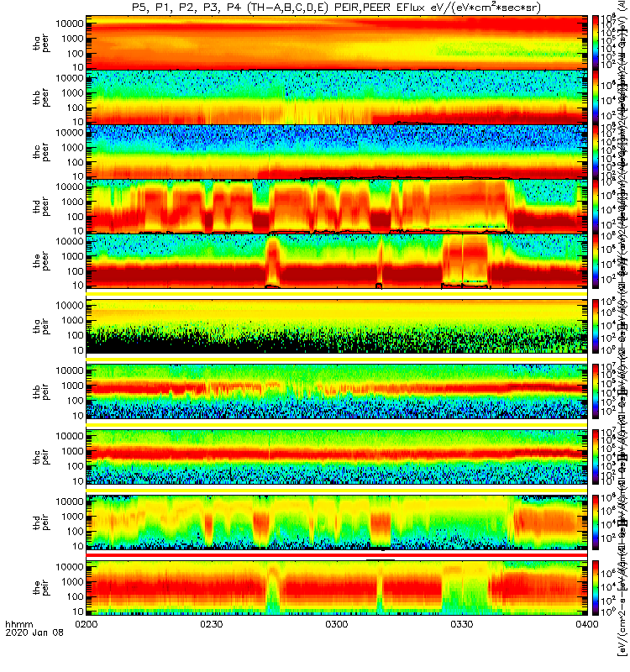The image size is (630, 672).
Task: Pick the thb peir spectrogram panel
Action: point(337,391)
